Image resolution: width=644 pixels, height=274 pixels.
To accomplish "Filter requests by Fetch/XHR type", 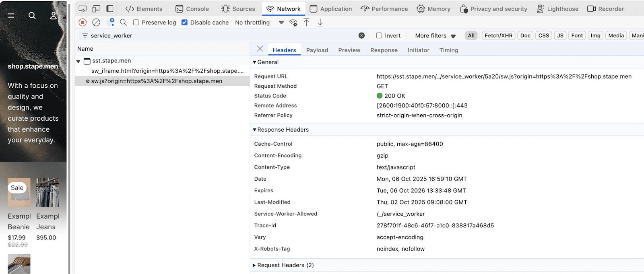I will pos(498,35).
